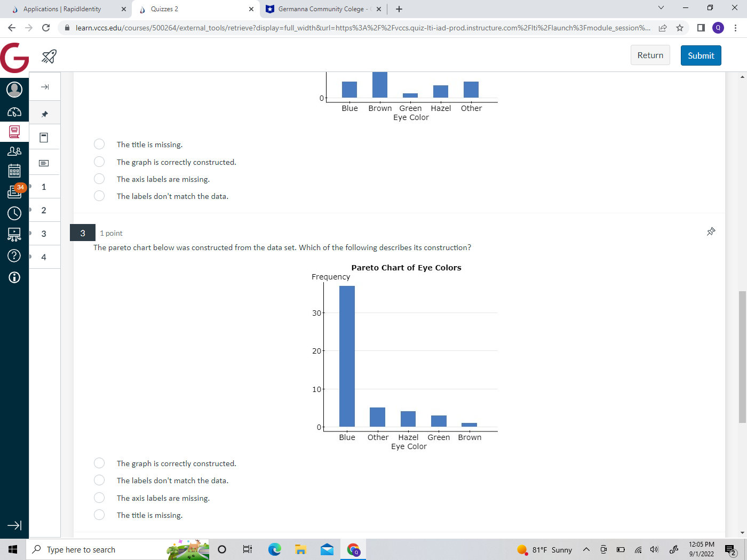Choose question 3 'The graph is correctly constructed.'
The height and width of the screenshot is (560, 747).
click(99, 463)
